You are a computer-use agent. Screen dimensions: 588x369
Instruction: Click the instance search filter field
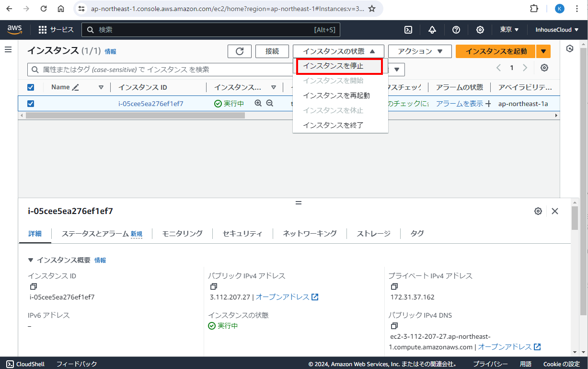(x=158, y=70)
